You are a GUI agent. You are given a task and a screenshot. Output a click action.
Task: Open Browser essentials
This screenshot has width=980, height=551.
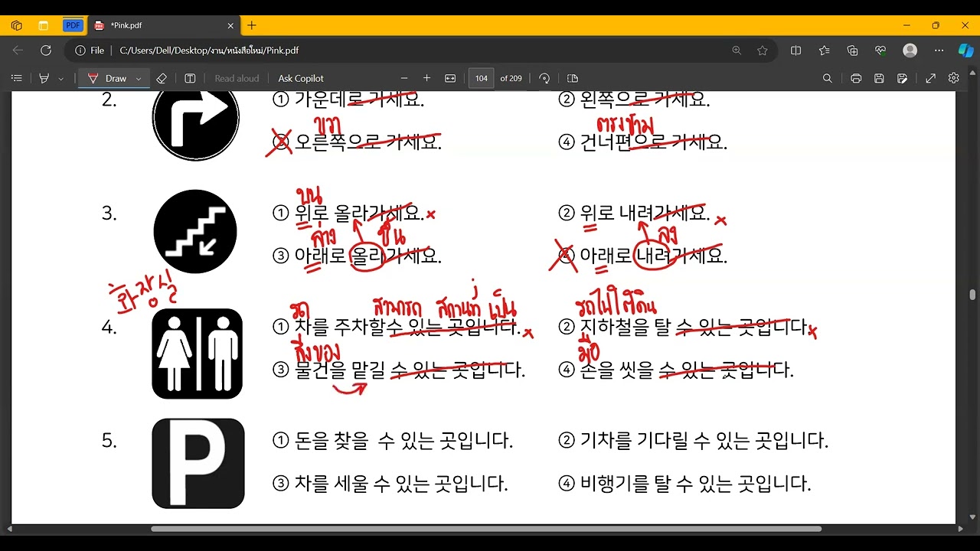click(x=881, y=51)
